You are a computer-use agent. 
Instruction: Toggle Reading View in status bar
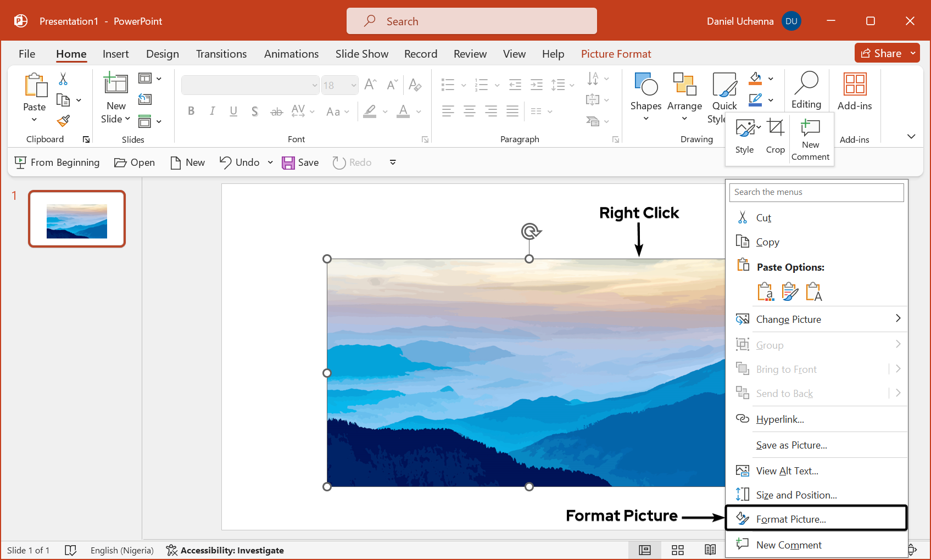click(710, 550)
